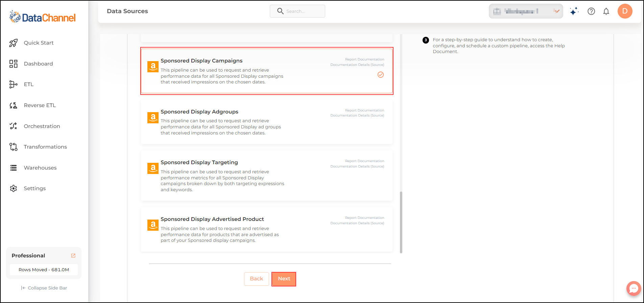
Task: Open the user avatar D menu
Action: 625,11
